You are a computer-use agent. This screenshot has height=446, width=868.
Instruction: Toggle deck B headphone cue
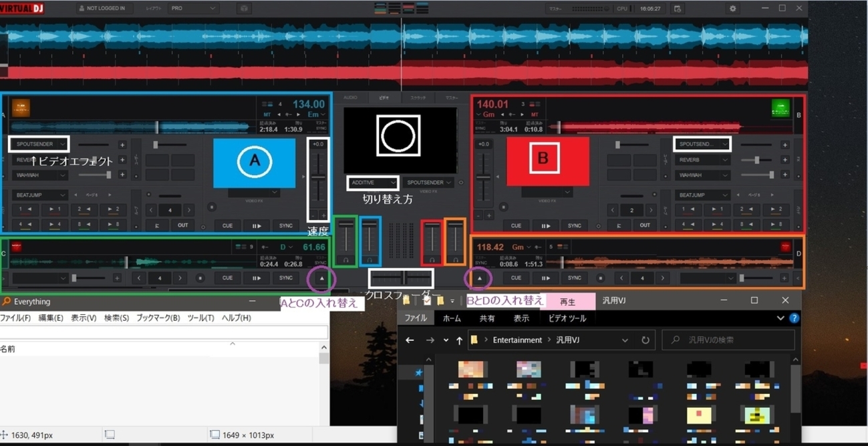click(432, 259)
